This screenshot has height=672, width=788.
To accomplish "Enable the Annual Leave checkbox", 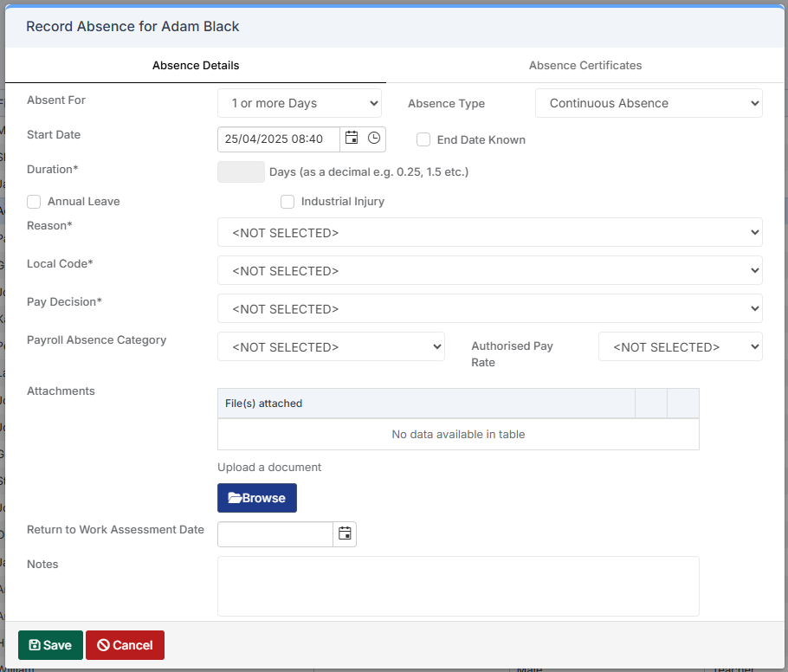I will click(34, 202).
